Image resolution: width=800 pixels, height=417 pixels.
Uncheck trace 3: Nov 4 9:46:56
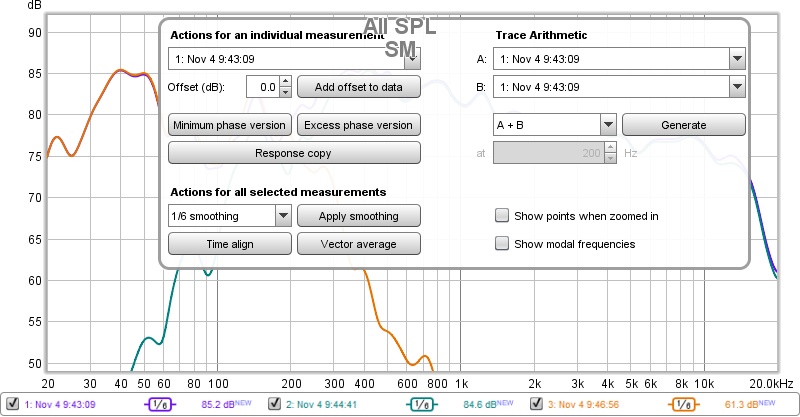point(536,404)
